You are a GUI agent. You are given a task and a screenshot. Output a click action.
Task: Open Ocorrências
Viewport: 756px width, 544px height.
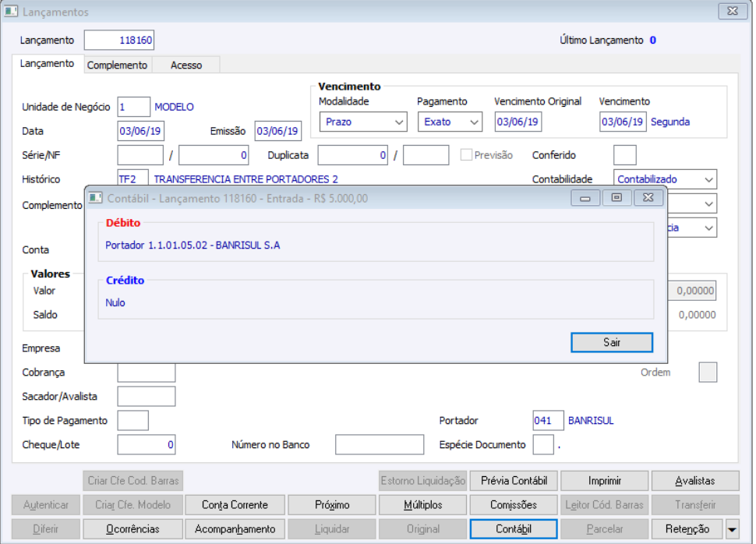133,529
